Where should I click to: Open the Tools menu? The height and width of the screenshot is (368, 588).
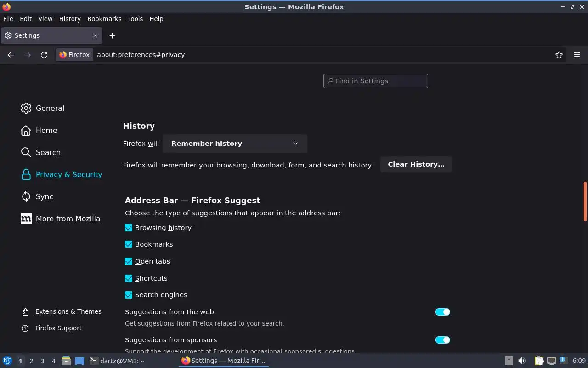tap(136, 19)
